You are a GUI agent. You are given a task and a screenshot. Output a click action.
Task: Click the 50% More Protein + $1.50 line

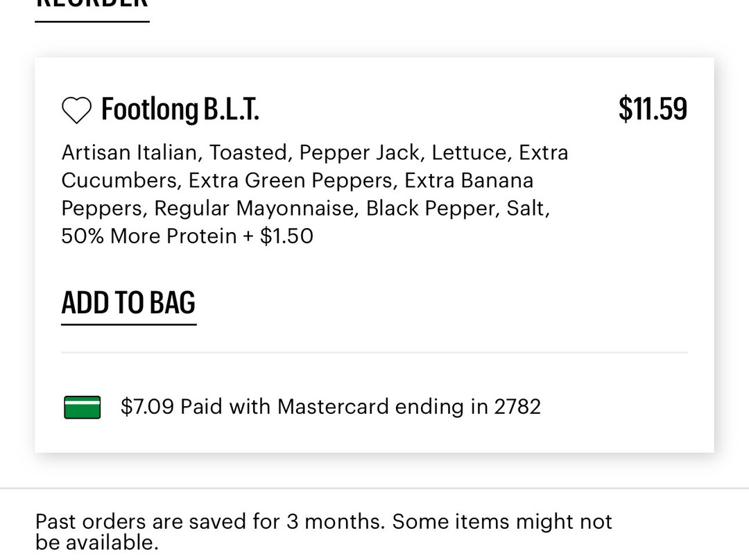pos(187,236)
